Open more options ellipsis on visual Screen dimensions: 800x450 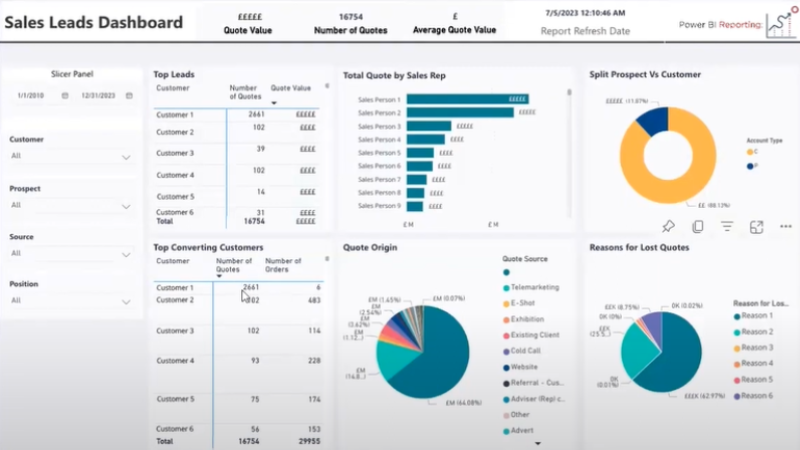786,226
